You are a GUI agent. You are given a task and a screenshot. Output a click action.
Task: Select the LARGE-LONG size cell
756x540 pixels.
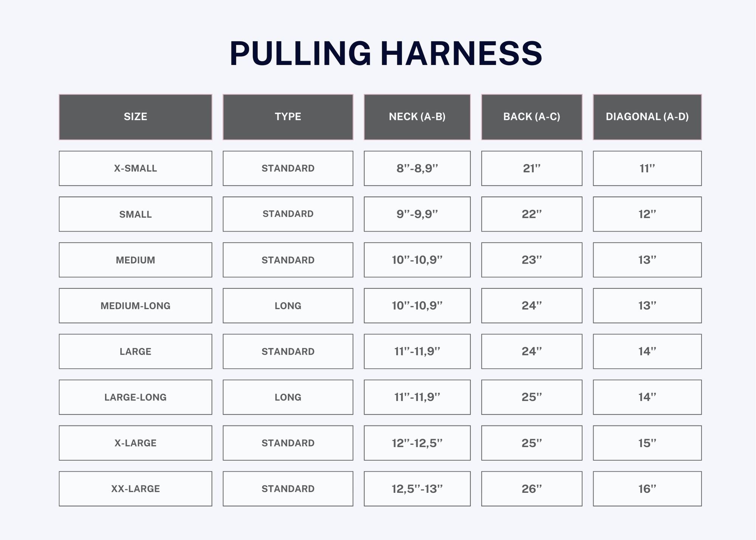pos(135,397)
